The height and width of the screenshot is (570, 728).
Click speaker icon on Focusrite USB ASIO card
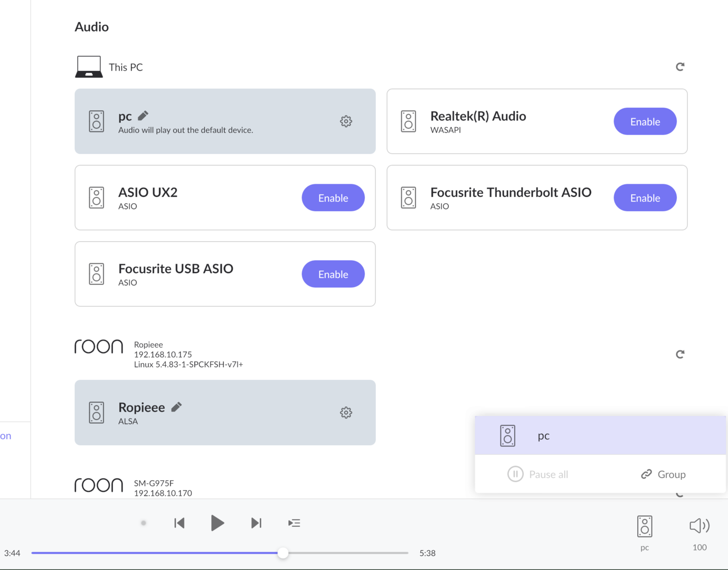(97, 274)
